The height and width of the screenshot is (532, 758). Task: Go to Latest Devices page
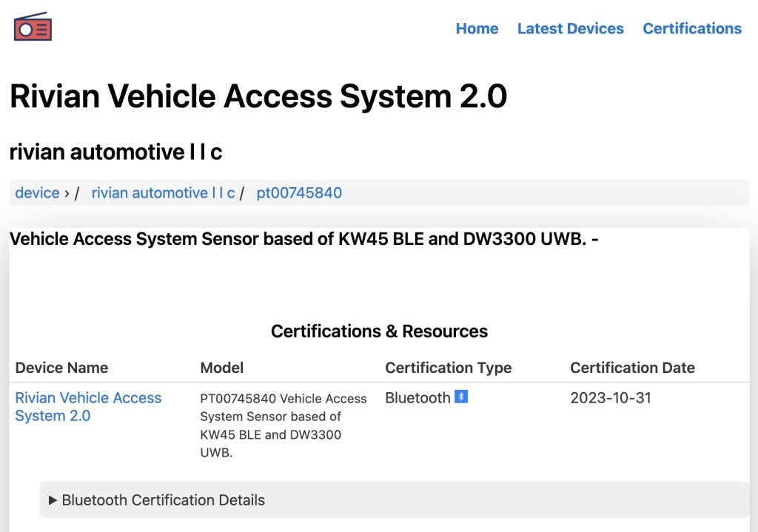coord(571,29)
